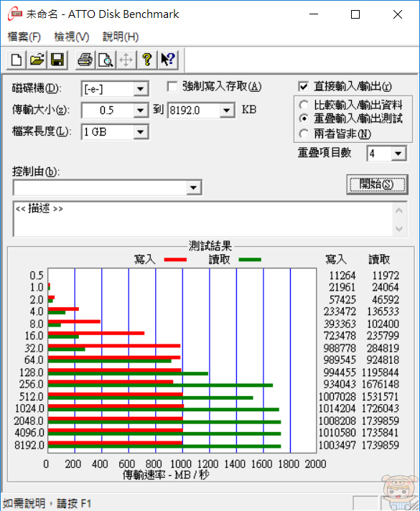
Task: Open a saved benchmark file icon
Action: pos(37,60)
